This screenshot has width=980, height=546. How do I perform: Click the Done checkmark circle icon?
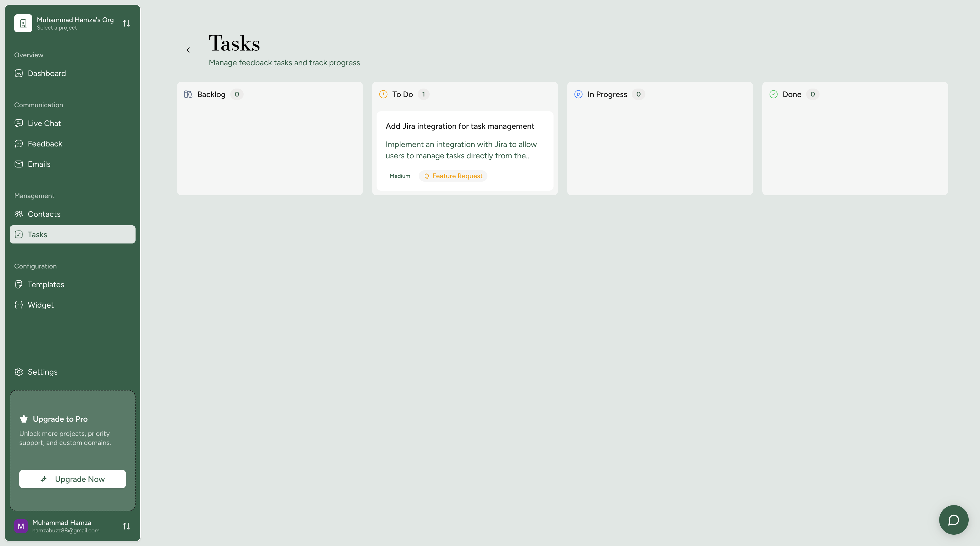point(773,94)
